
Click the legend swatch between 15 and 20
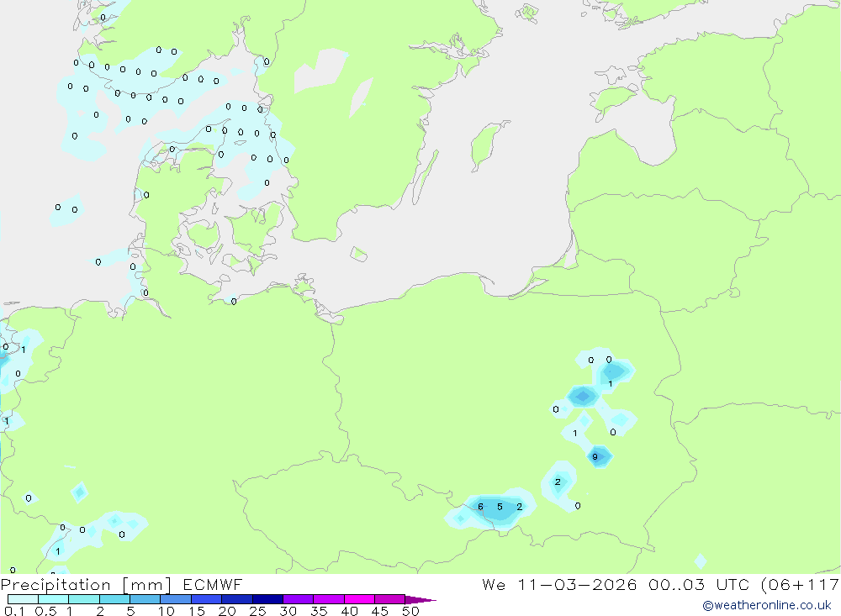[x=207, y=599]
